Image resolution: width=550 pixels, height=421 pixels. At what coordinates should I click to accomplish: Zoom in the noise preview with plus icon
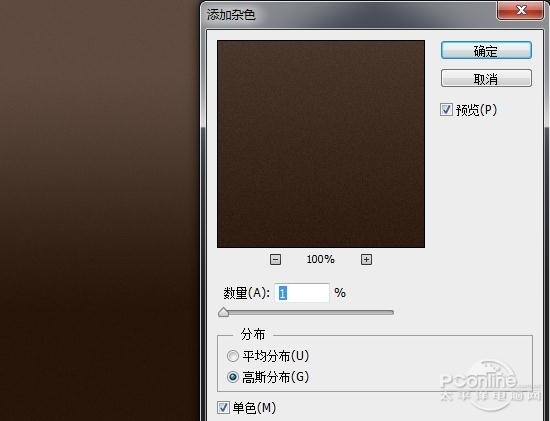point(366,260)
